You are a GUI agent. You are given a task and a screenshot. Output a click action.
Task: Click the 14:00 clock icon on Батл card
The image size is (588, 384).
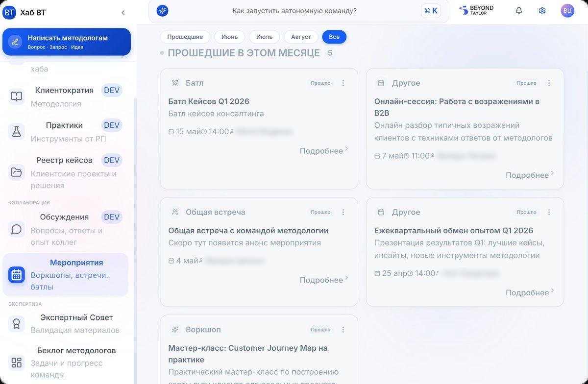204,131
